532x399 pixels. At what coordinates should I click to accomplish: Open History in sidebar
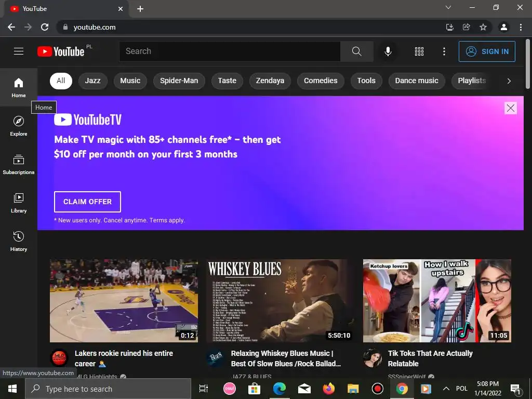[19, 241]
